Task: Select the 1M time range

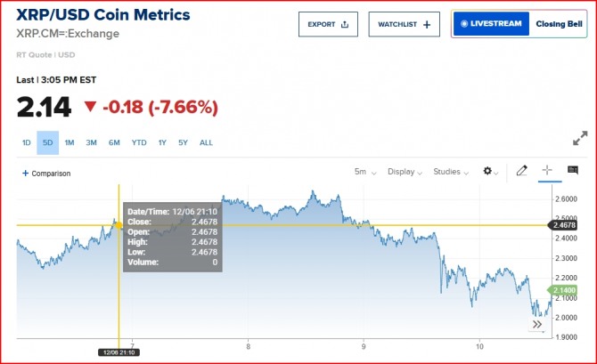Action: tap(69, 142)
